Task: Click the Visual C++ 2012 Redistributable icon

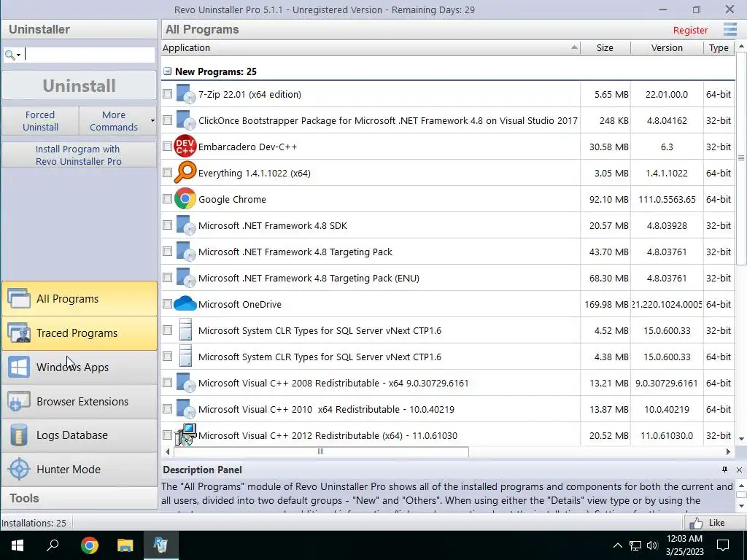Action: coord(185,435)
